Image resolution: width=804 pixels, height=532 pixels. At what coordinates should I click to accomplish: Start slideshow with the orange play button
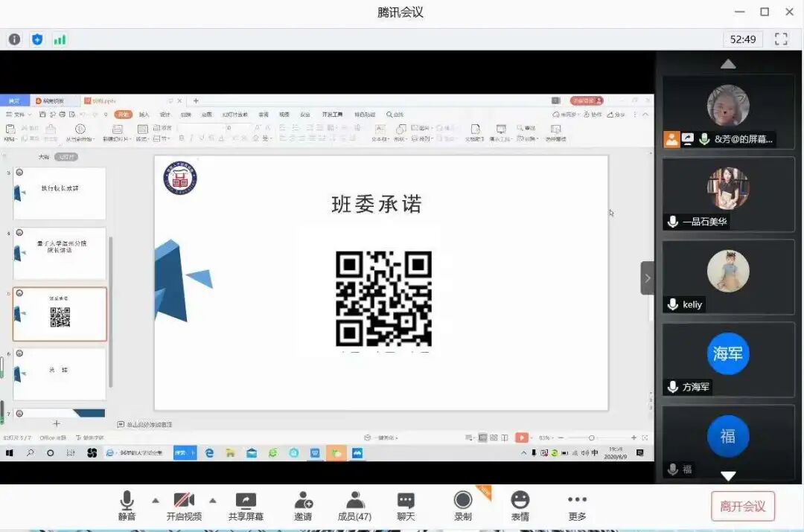point(520,438)
